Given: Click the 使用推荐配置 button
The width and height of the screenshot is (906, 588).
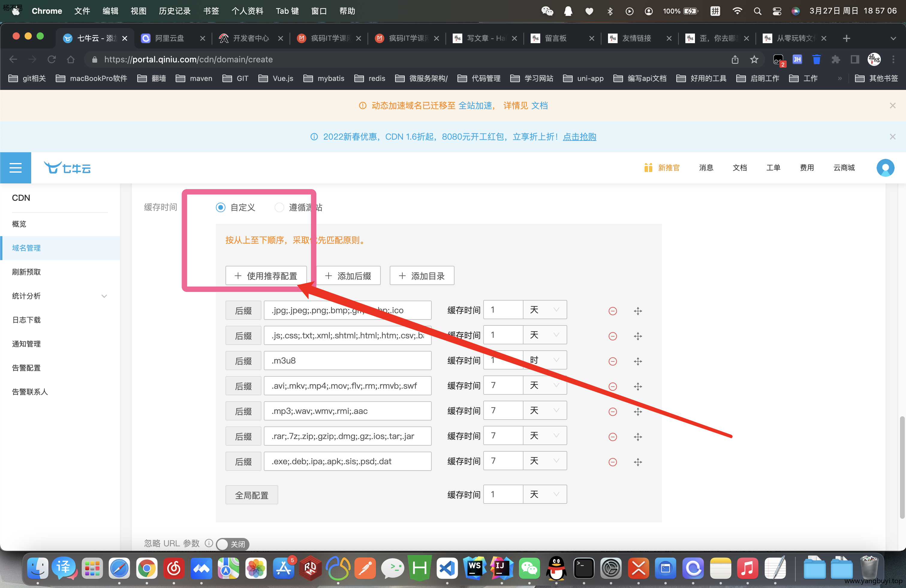Looking at the screenshot, I should click(x=266, y=275).
